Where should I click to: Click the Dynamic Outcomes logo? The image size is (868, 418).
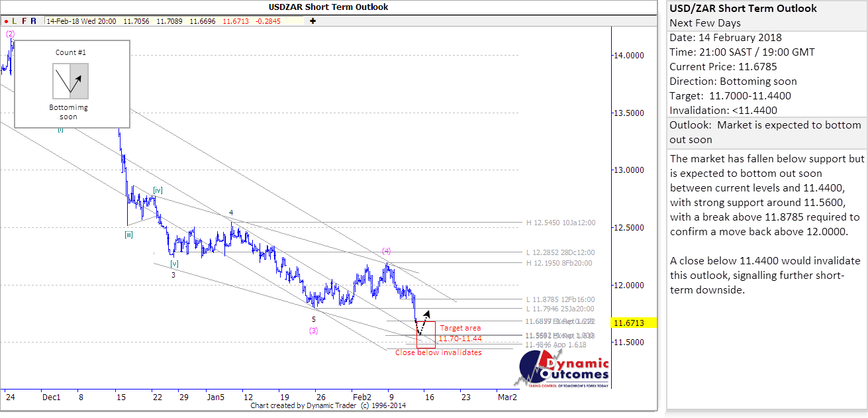(x=561, y=368)
